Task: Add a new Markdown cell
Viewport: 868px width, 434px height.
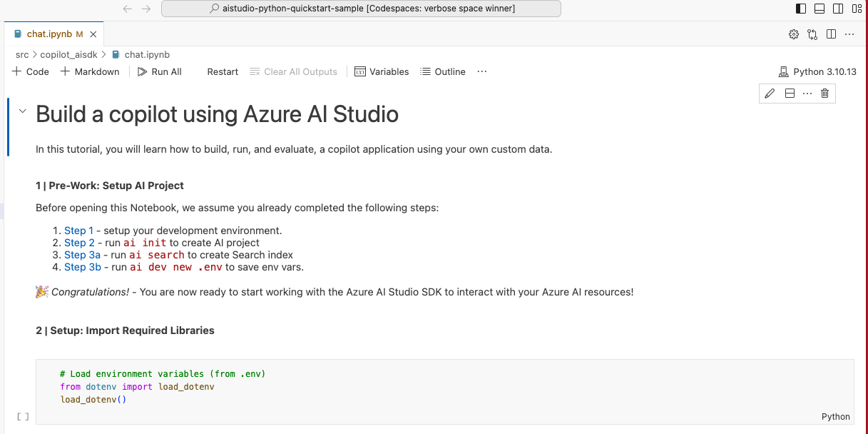Action: pos(90,71)
